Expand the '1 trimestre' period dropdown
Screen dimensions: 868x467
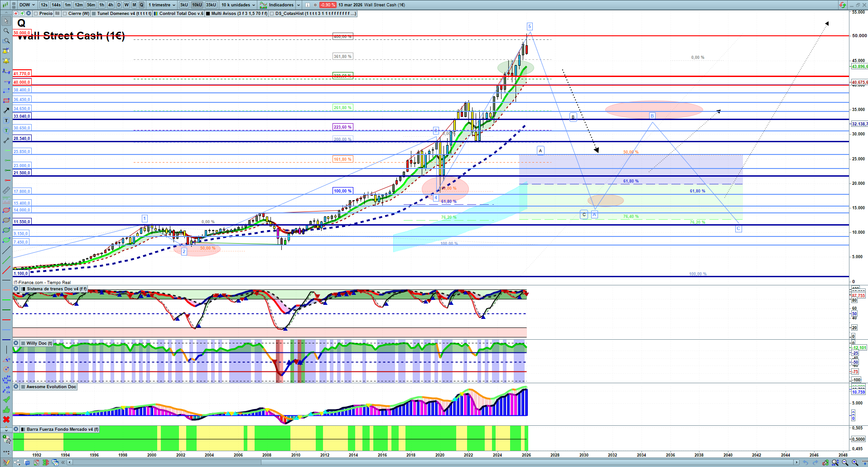coord(162,5)
